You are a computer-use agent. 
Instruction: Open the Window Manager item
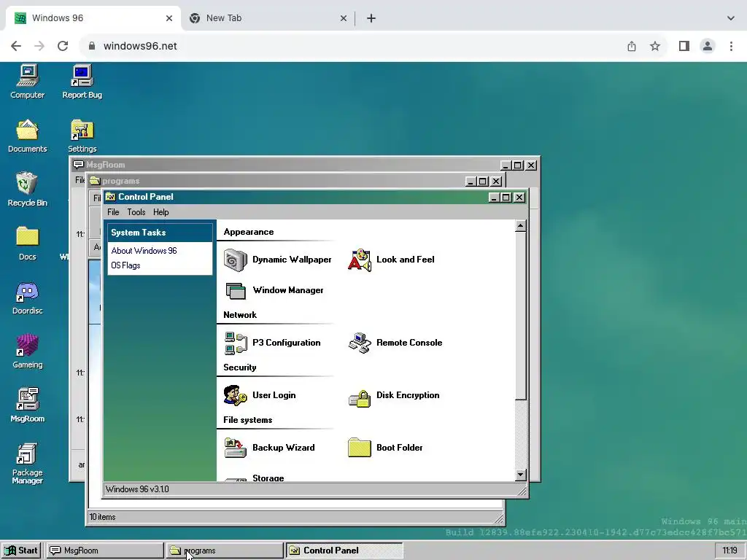(274, 290)
